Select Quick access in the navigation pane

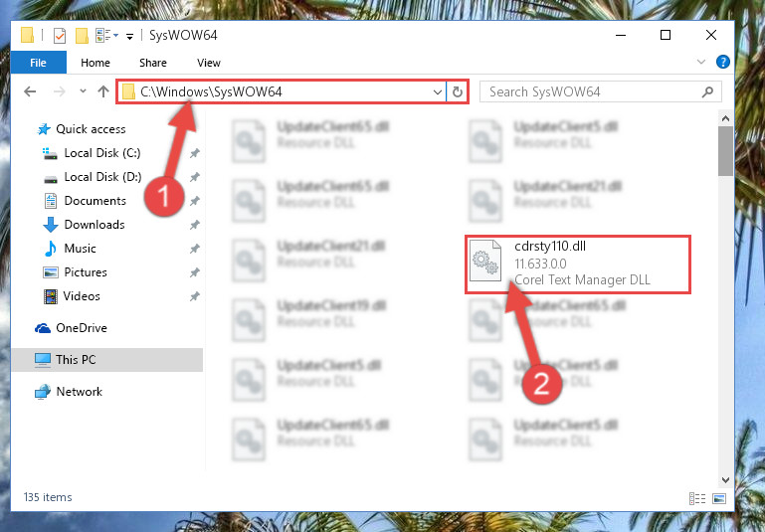click(x=91, y=129)
